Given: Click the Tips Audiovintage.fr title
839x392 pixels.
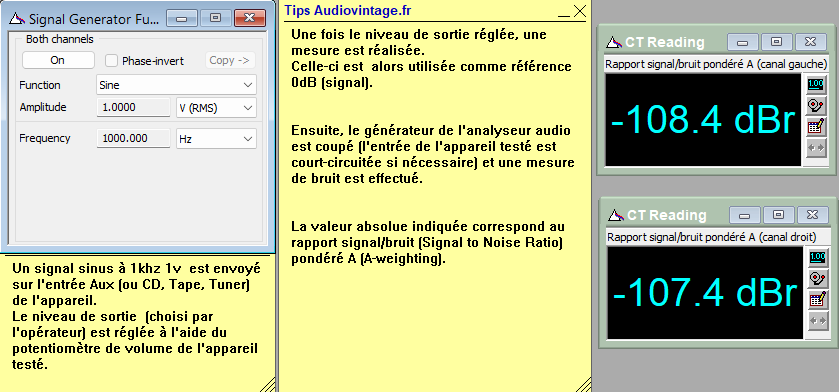Looking at the screenshot, I should pyautogui.click(x=348, y=10).
